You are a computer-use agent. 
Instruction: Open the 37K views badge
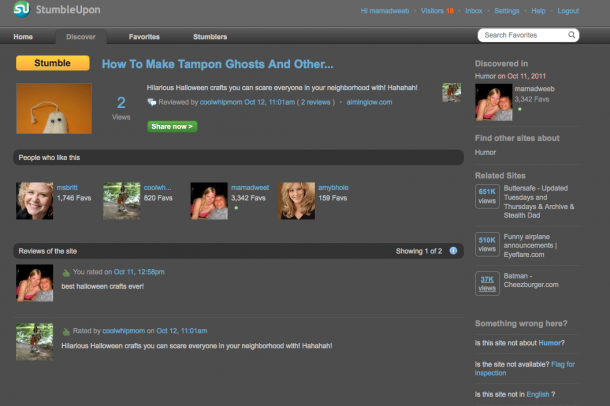(487, 284)
